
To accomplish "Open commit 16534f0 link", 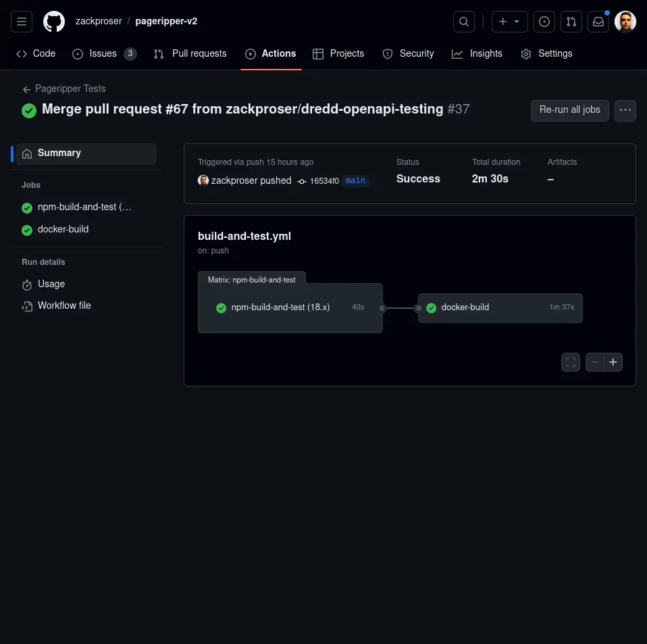I will coord(323,181).
